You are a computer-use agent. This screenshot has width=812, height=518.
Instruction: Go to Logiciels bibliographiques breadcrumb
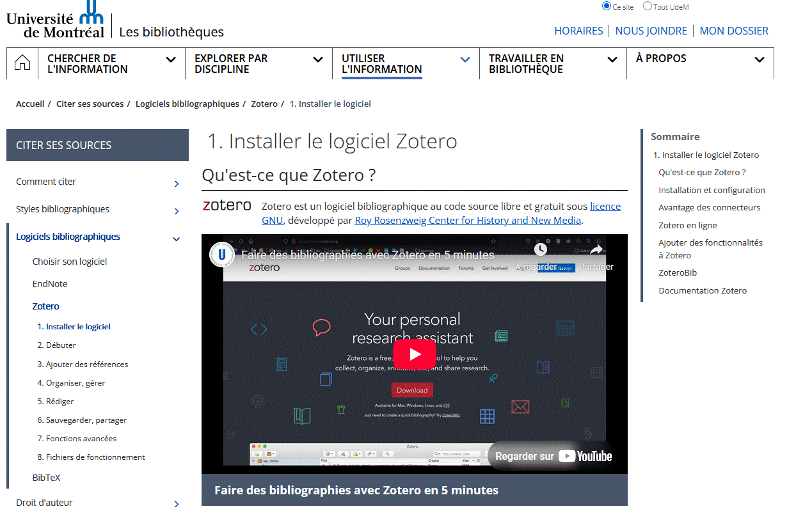point(187,104)
